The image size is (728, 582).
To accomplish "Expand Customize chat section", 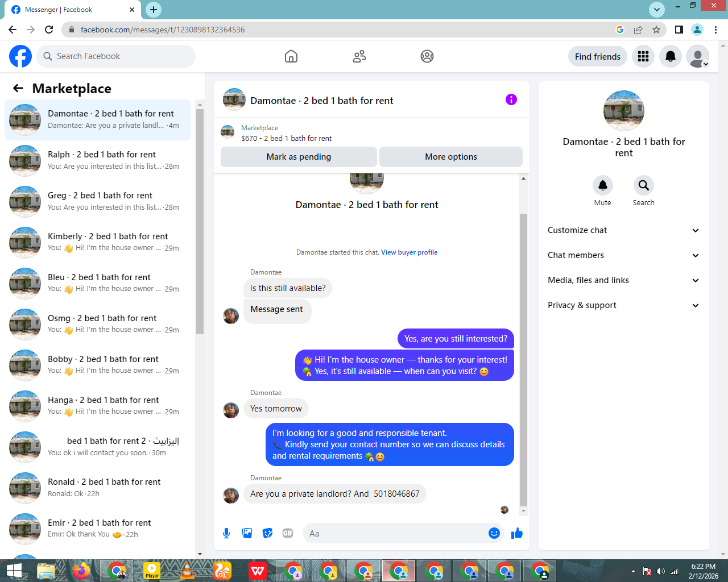I will 623,230.
